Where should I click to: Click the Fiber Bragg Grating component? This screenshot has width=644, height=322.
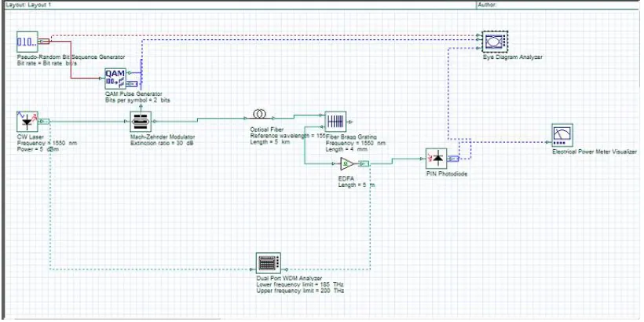[x=335, y=122]
